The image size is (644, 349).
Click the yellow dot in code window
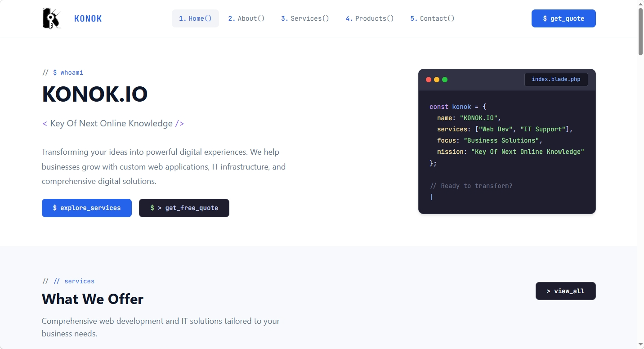437,80
